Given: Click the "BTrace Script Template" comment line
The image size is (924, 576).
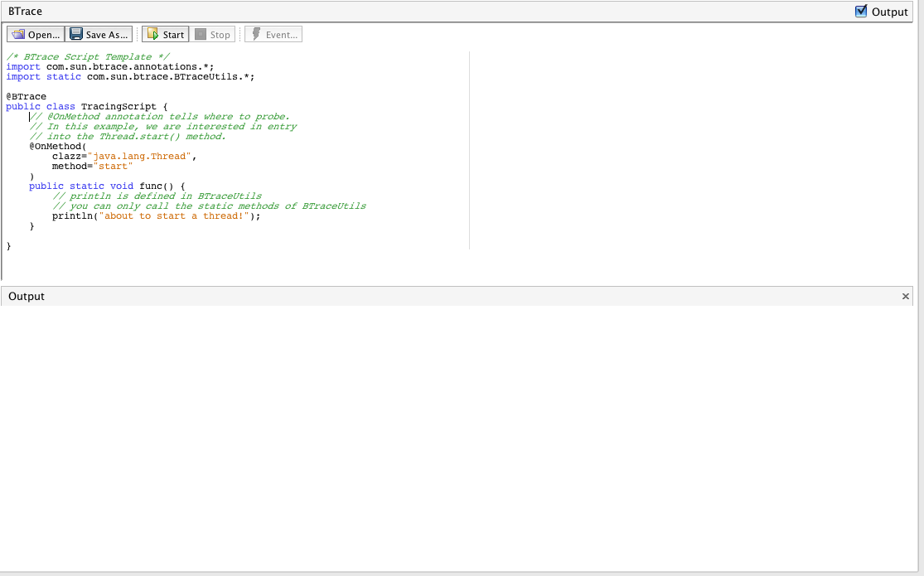Looking at the screenshot, I should [88, 56].
